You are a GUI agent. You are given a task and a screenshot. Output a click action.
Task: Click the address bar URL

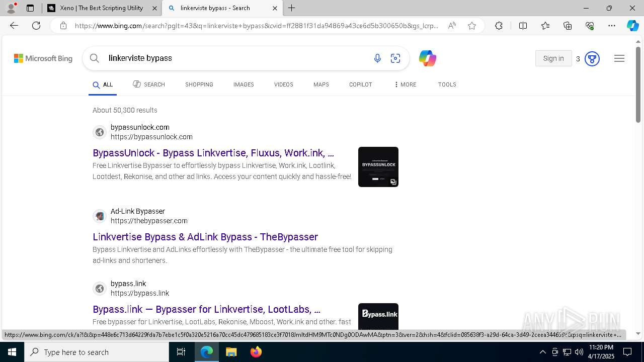point(257,26)
